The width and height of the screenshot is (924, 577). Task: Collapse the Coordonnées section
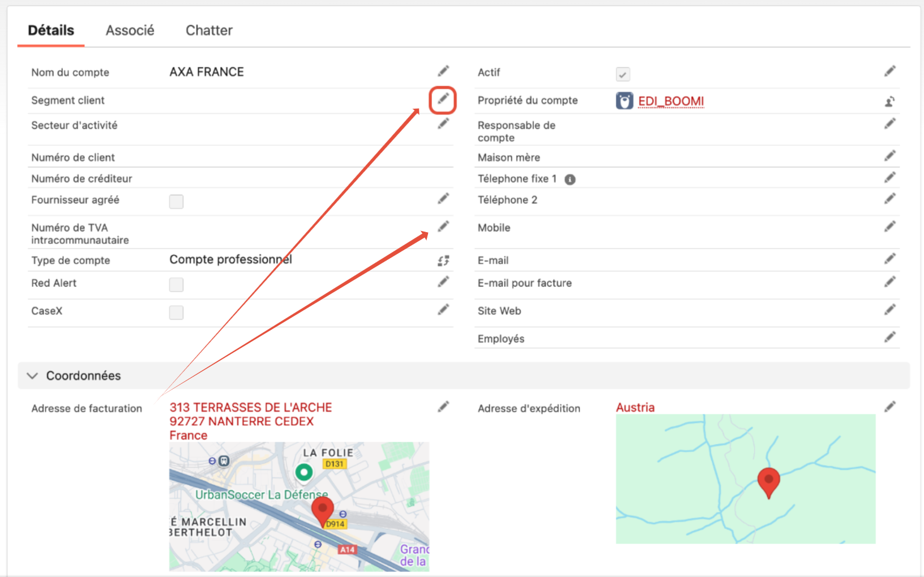32,376
